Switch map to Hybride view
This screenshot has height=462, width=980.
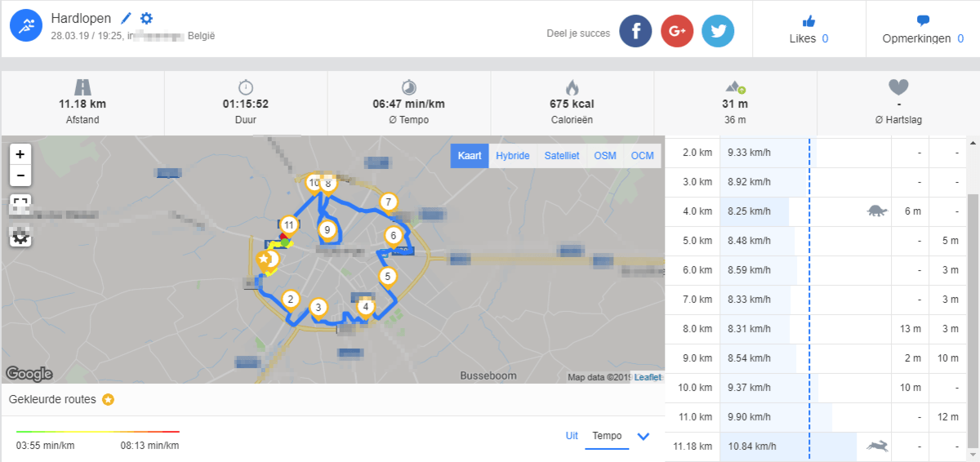pos(512,156)
